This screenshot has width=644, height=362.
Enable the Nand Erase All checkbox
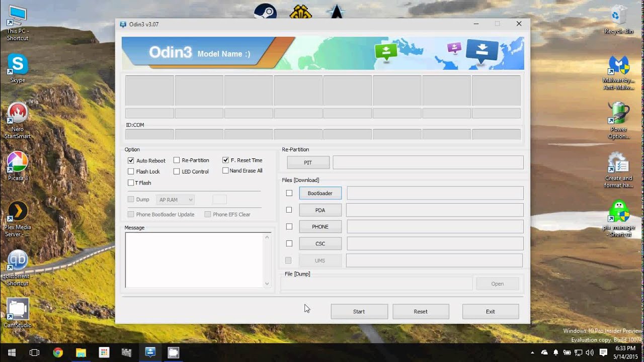[x=225, y=170]
